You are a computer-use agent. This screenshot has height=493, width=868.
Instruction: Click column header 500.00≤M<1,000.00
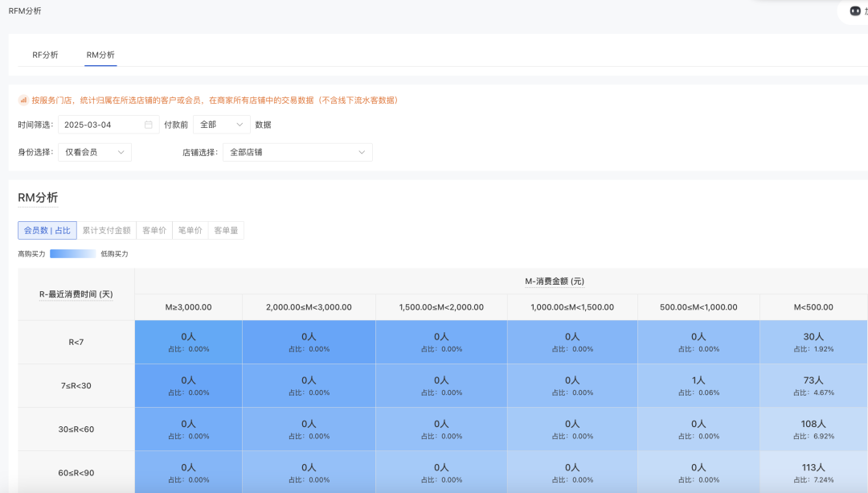[698, 307]
